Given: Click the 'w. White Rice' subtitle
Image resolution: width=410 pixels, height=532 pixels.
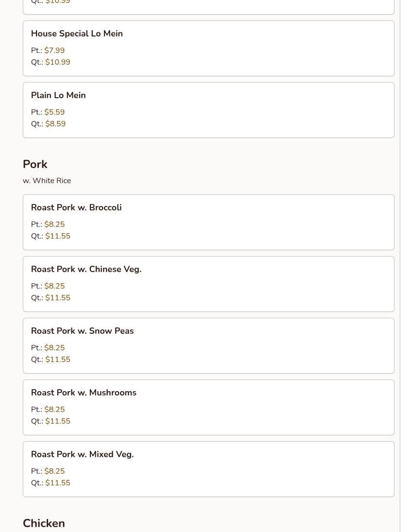Looking at the screenshot, I should pyautogui.click(x=47, y=181).
